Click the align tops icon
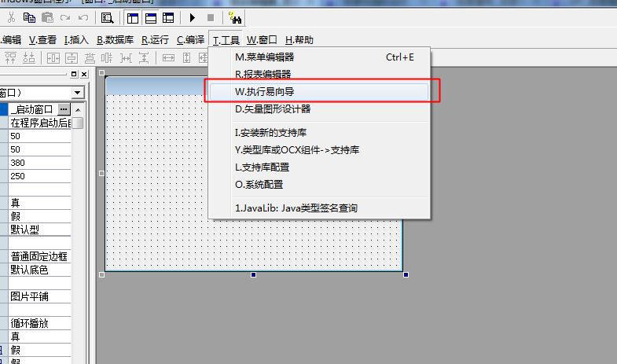Screen dimensions: 617x364 (x=11, y=58)
